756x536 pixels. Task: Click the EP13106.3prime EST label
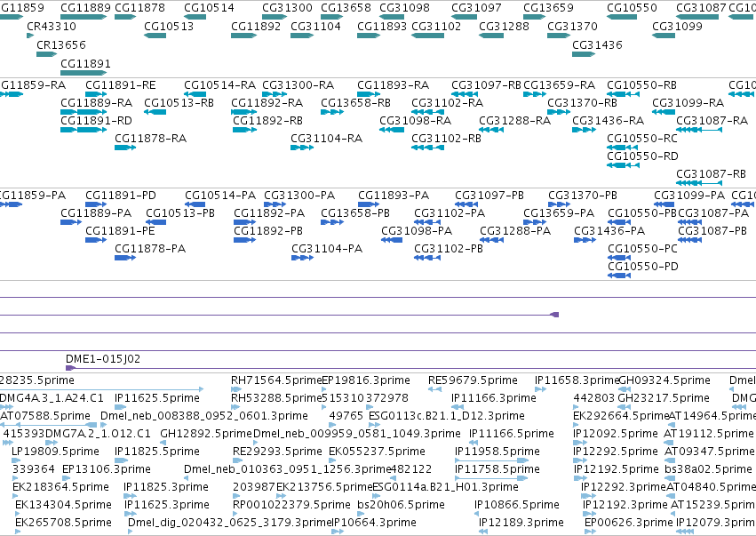coord(107,469)
